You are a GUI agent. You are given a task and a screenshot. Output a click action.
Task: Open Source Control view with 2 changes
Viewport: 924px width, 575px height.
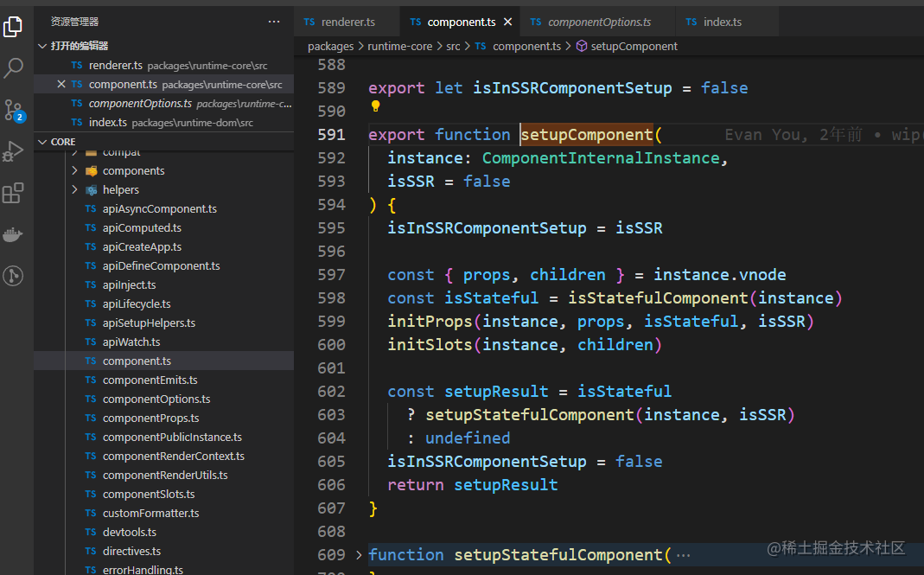click(x=13, y=110)
